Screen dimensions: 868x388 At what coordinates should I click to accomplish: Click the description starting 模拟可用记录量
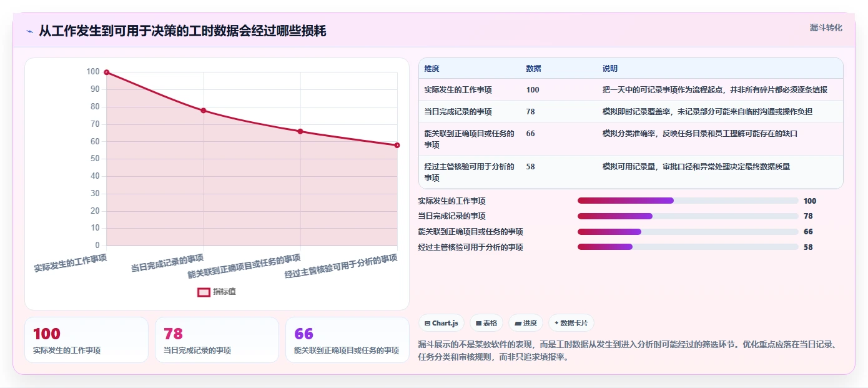click(x=696, y=167)
